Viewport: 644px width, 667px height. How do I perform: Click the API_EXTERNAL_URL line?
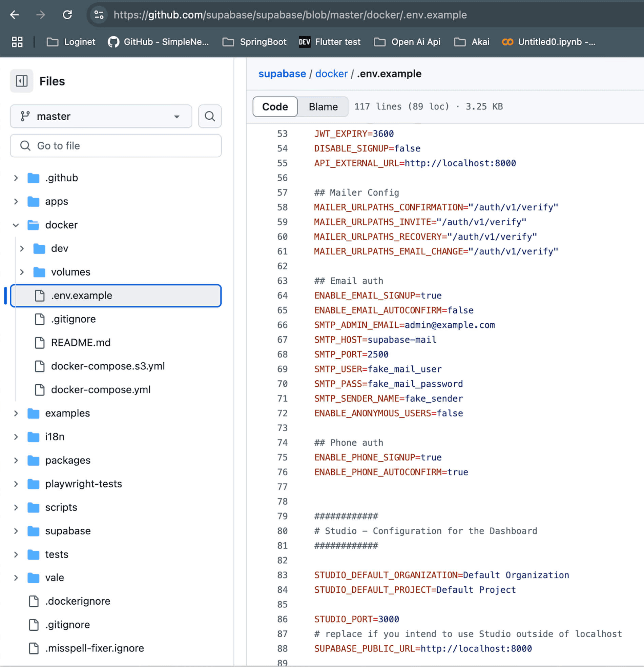pyautogui.click(x=415, y=163)
